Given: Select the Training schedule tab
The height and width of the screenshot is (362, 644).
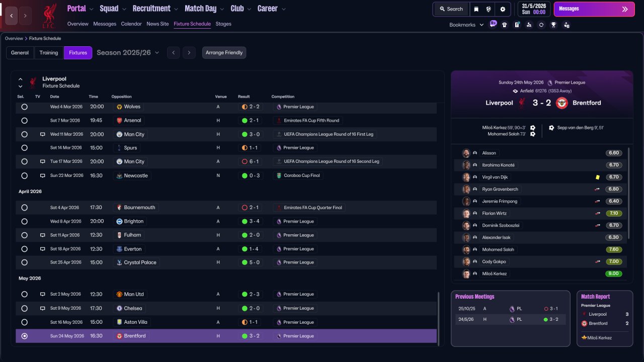Looking at the screenshot, I should pyautogui.click(x=49, y=53).
